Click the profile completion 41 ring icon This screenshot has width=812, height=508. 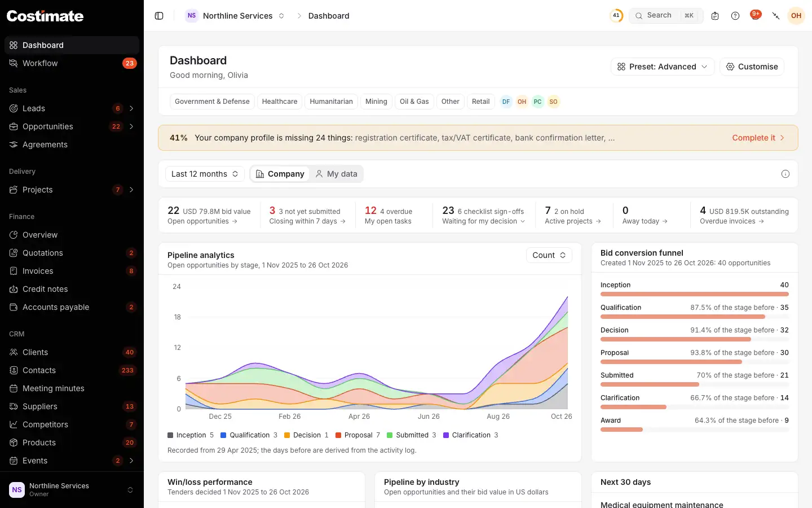point(616,16)
